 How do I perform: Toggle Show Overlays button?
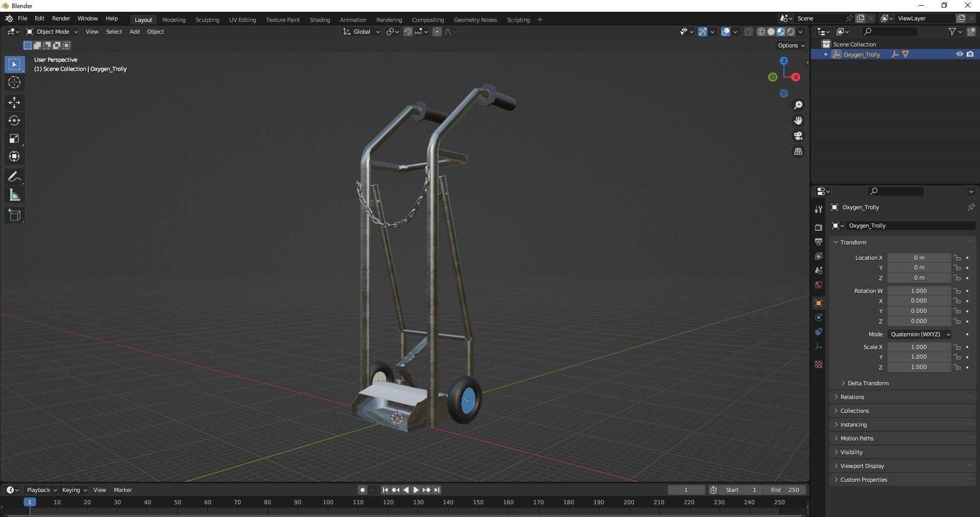tap(726, 32)
